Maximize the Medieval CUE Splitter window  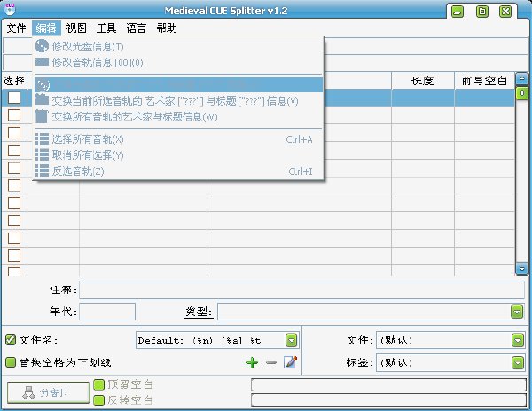point(482,12)
